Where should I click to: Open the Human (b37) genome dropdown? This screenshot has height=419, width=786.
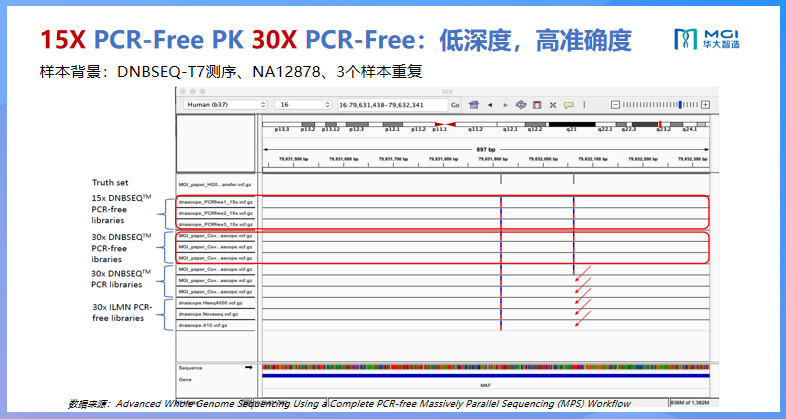[x=225, y=105]
